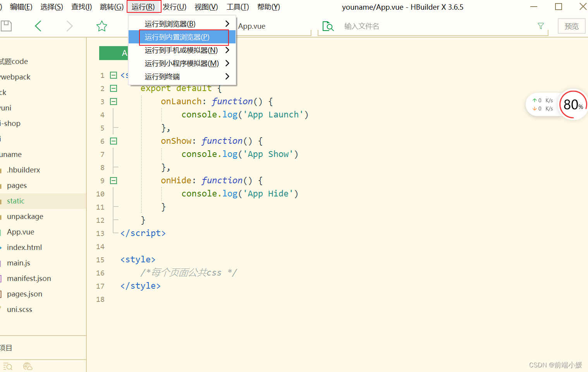The image size is (588, 372).
Task: Click the </script> closing tag
Action: tap(143, 233)
